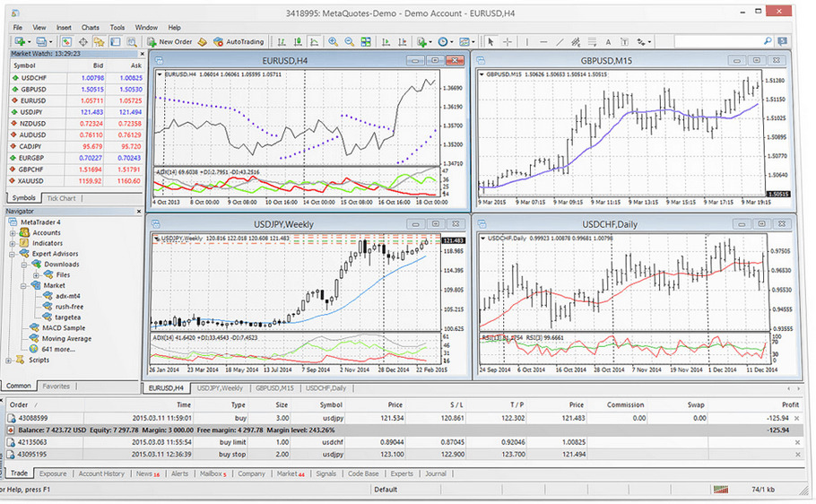This screenshot has width=816, height=504.
Task: Open the Insert menu
Action: tap(64, 28)
